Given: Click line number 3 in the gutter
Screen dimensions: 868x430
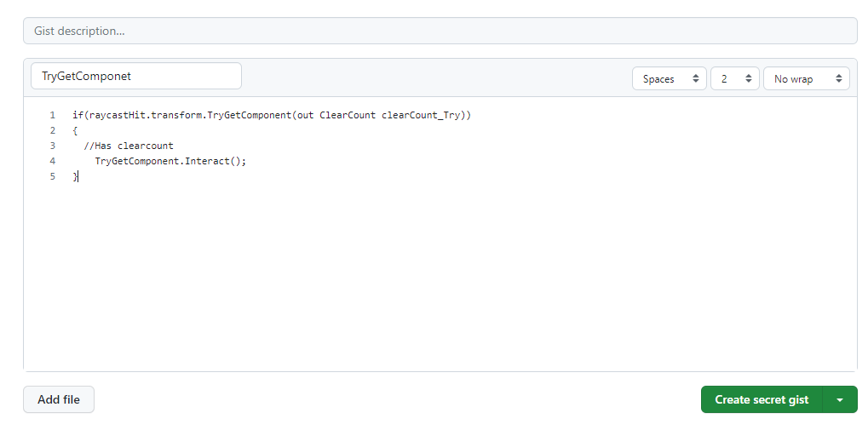Looking at the screenshot, I should coord(53,146).
